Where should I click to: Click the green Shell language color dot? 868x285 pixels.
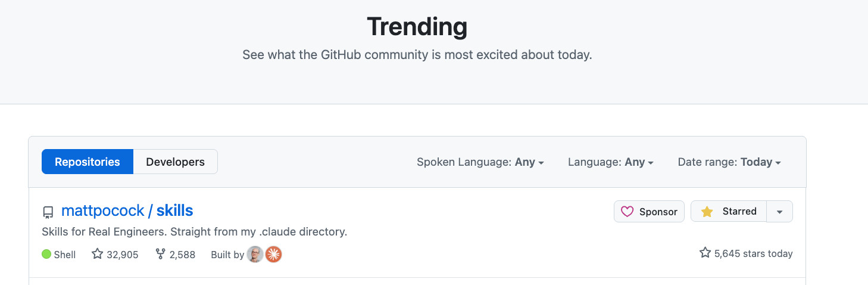point(46,255)
